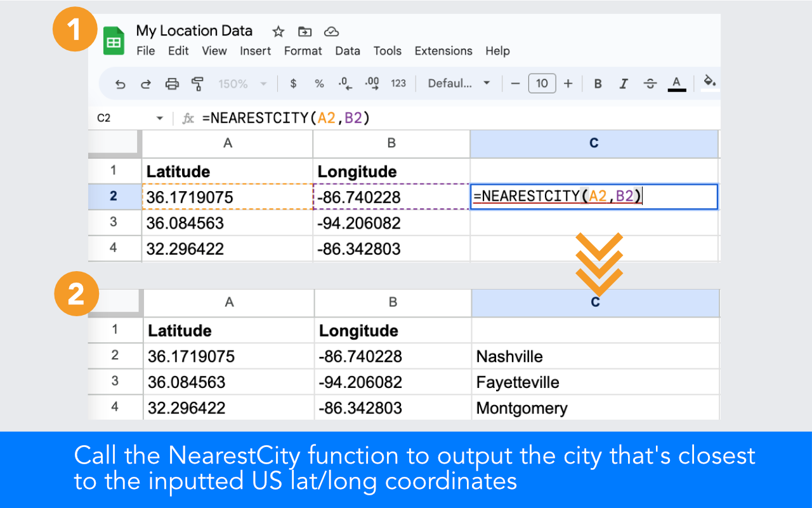Screen dimensions: 812x508
Task: Click the move to folder icon
Action: click(x=305, y=31)
